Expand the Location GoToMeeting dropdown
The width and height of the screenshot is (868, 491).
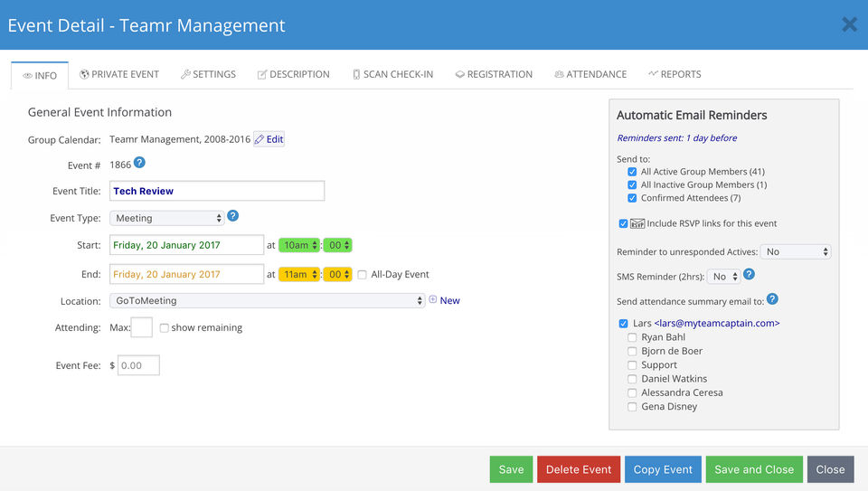267,300
